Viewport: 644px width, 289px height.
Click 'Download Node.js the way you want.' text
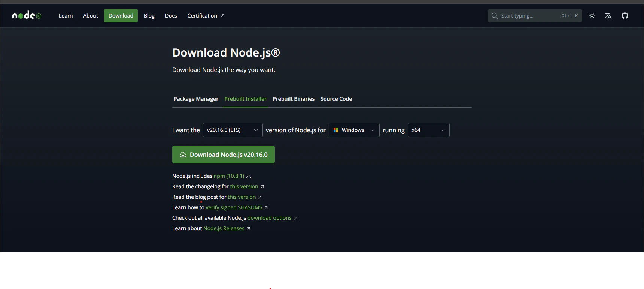[224, 70]
